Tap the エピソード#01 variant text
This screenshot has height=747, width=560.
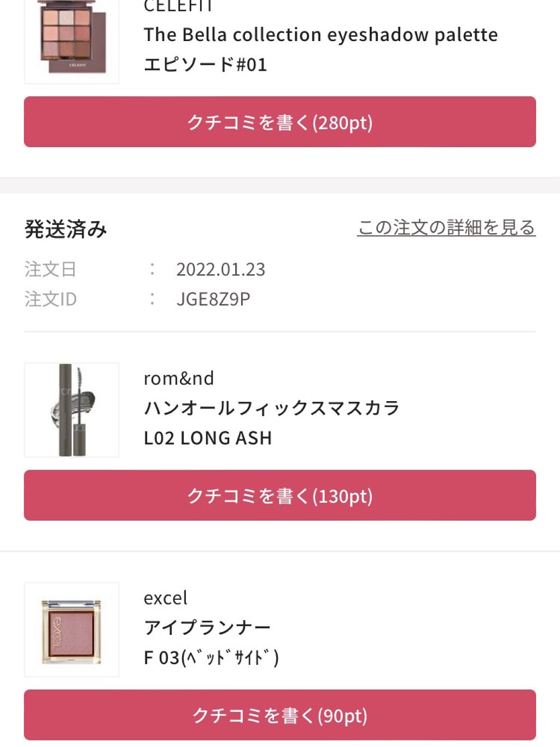(205, 65)
